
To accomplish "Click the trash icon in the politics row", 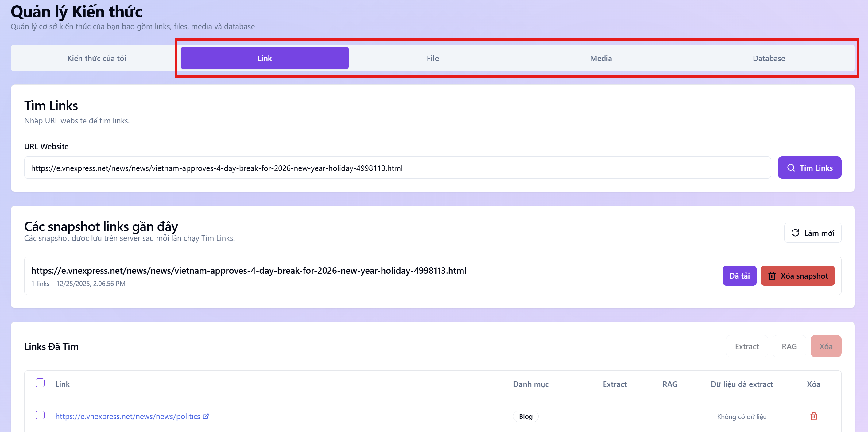I will pyautogui.click(x=813, y=416).
